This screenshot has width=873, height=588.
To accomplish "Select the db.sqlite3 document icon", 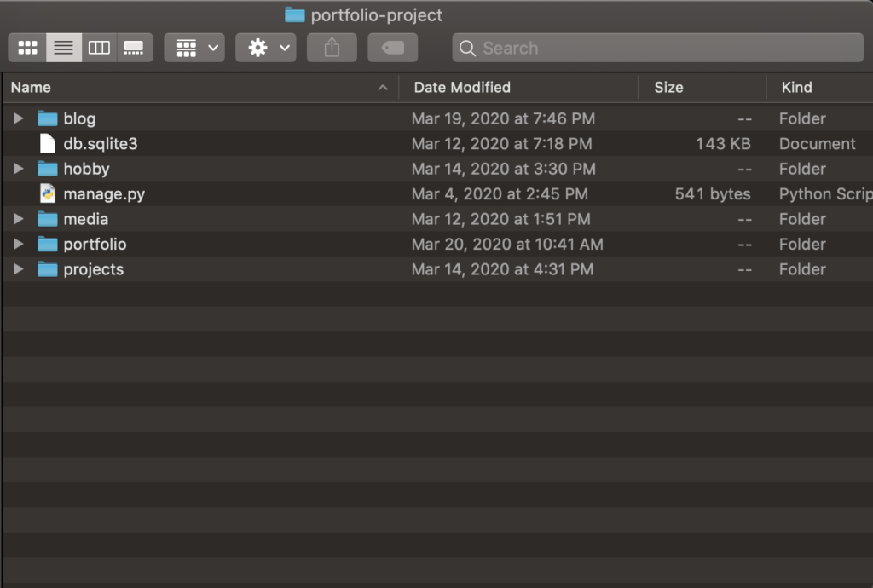I will pyautogui.click(x=48, y=143).
